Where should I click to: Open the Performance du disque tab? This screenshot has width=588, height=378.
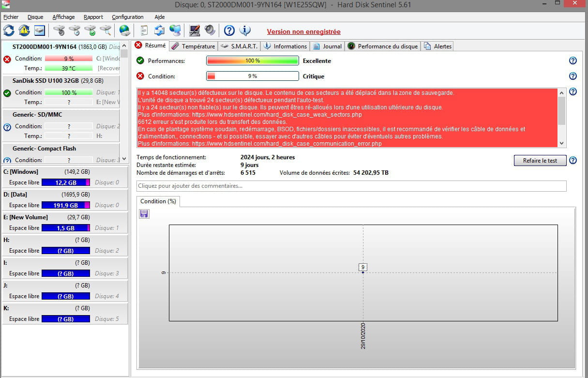[x=382, y=46]
